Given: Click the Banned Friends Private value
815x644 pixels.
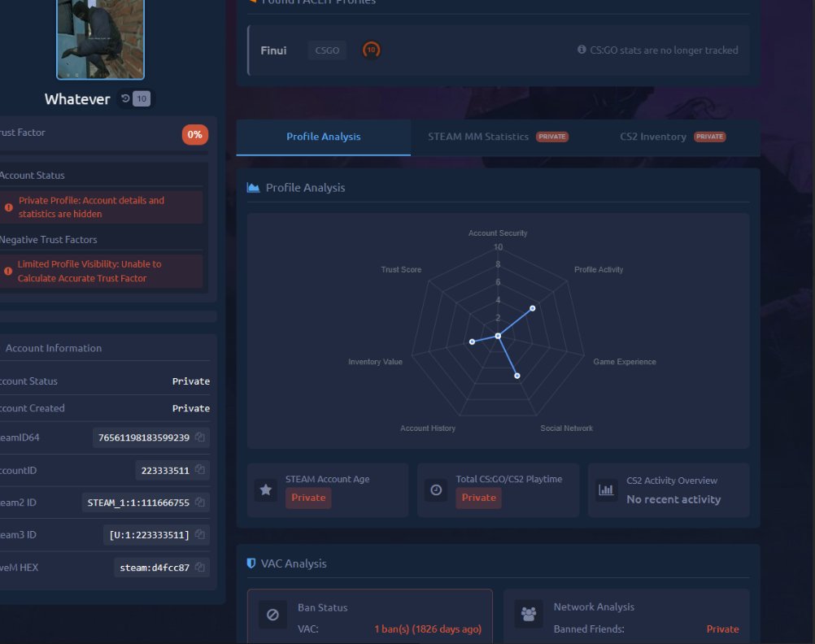Looking at the screenshot, I should tap(722, 629).
